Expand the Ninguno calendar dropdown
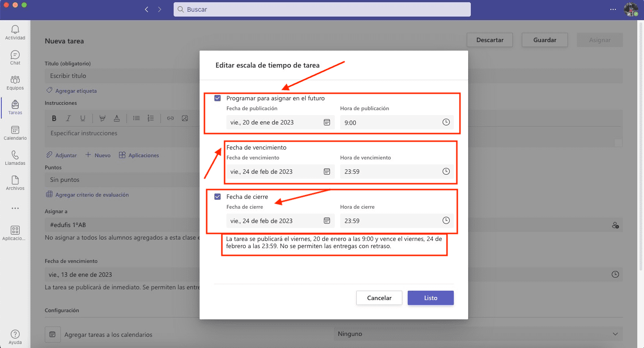This screenshot has width=644, height=348. pos(478,334)
